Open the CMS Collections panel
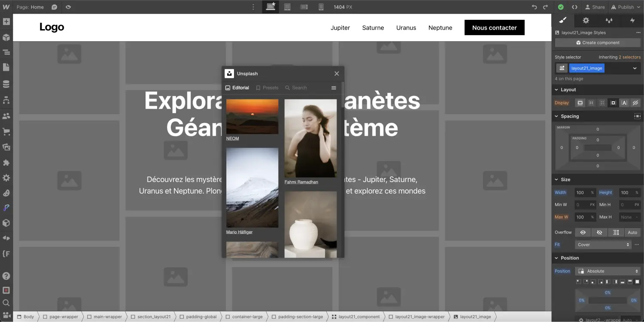Screen dimensions: 644x322 click(x=6, y=84)
